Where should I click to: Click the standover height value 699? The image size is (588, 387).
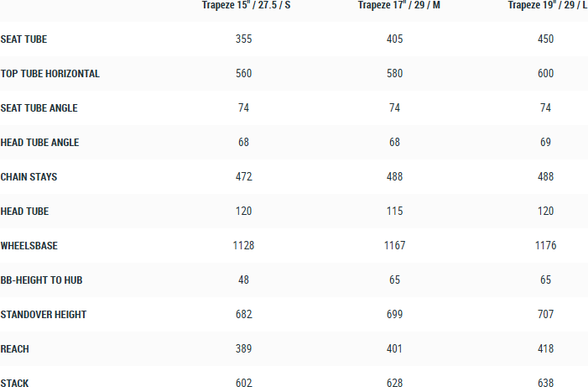tap(394, 315)
